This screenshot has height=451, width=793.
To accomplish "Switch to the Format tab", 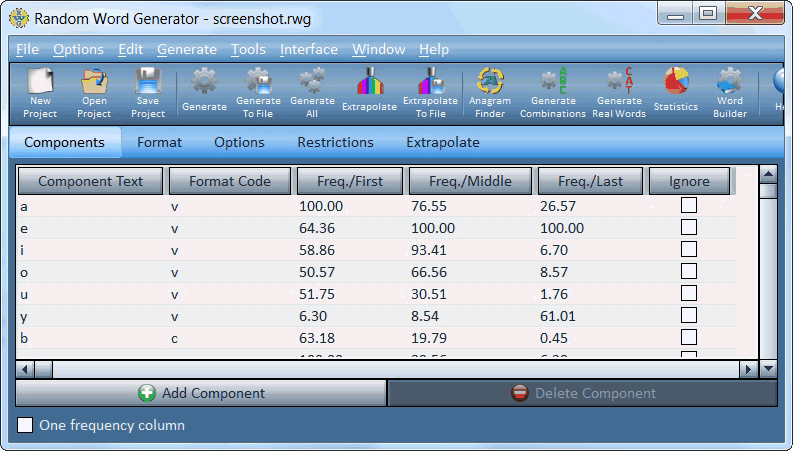I will [x=159, y=143].
